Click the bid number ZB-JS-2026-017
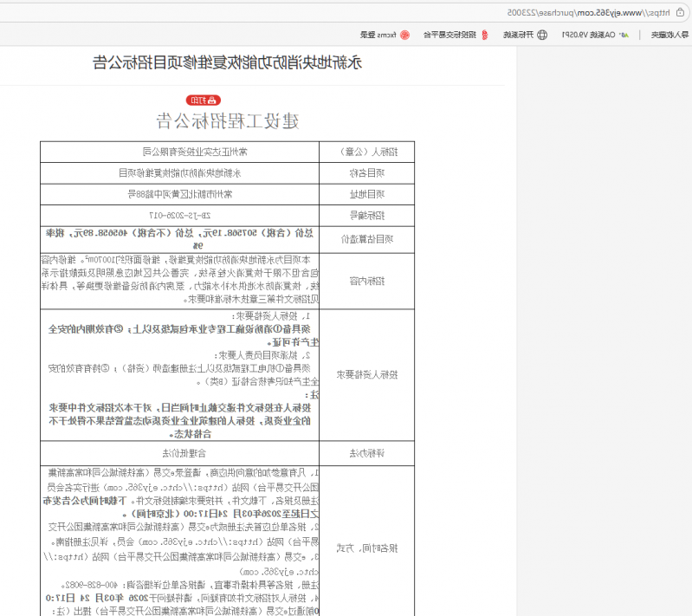The width and height of the screenshot is (692, 616). pos(179,216)
